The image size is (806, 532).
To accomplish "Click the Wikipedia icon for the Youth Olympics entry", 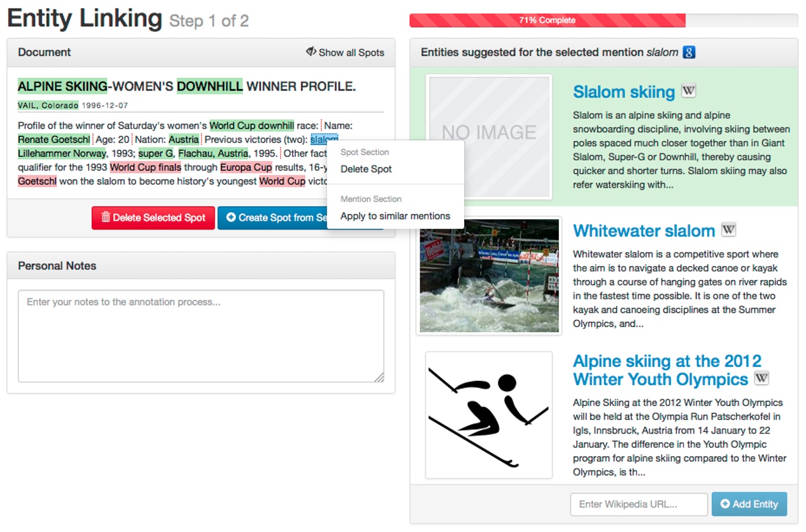I will coord(761,378).
